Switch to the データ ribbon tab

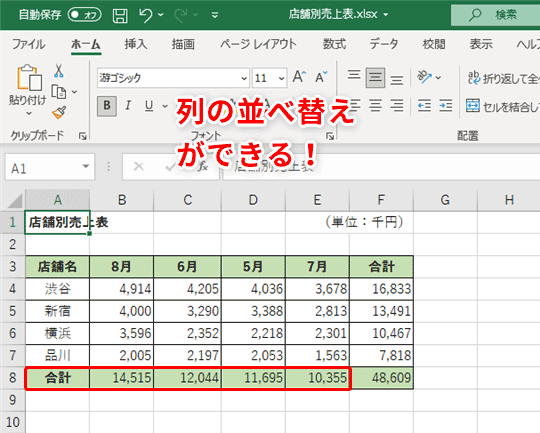[x=384, y=44]
